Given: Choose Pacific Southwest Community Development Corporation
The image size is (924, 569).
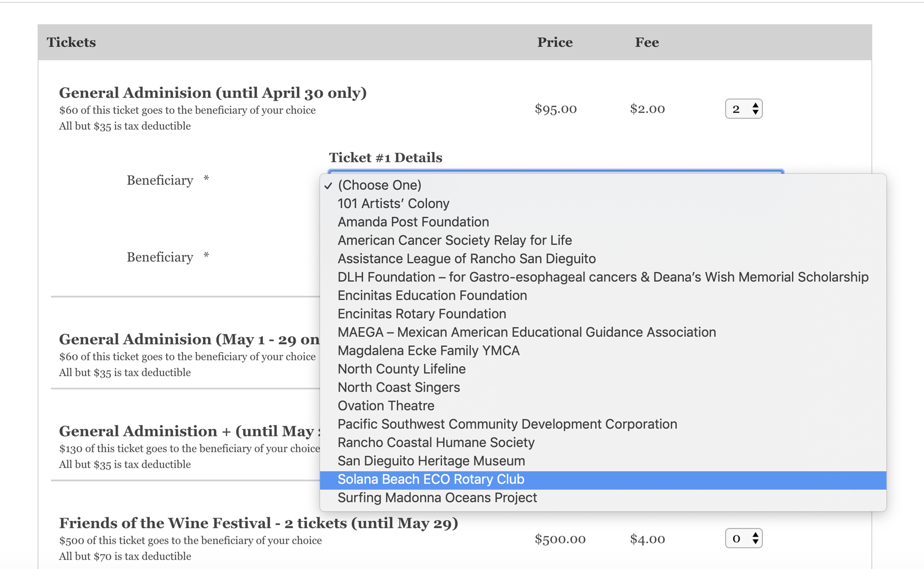Looking at the screenshot, I should click(507, 424).
